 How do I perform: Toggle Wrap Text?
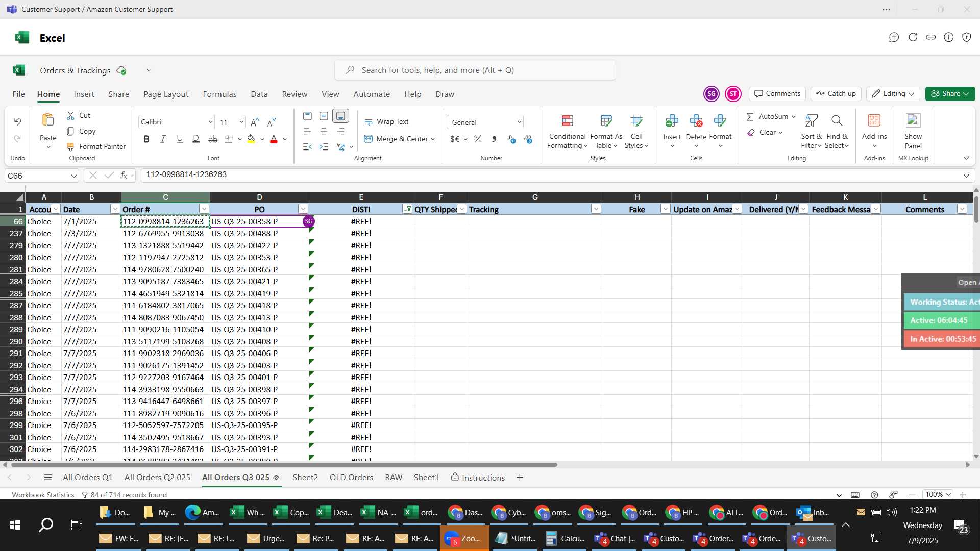pos(386,121)
